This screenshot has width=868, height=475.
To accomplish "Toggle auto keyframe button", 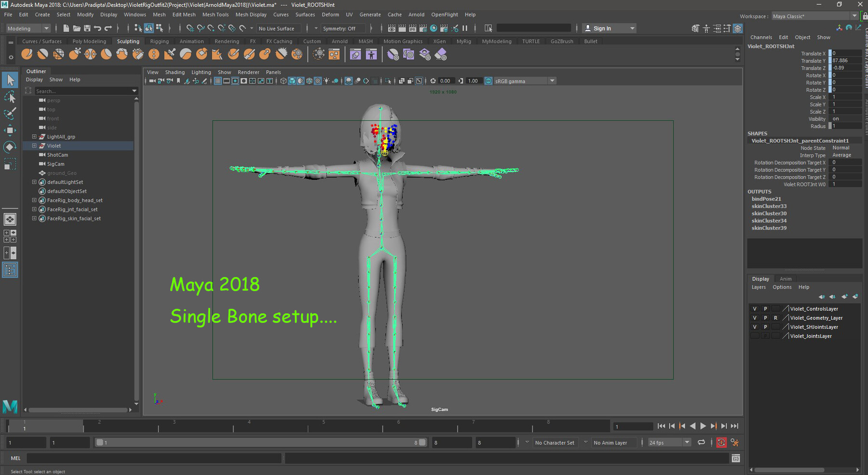I will coord(721,443).
